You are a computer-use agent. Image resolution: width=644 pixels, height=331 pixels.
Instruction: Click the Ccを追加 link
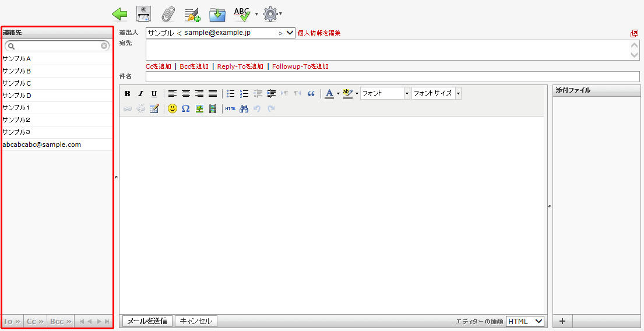(x=159, y=66)
